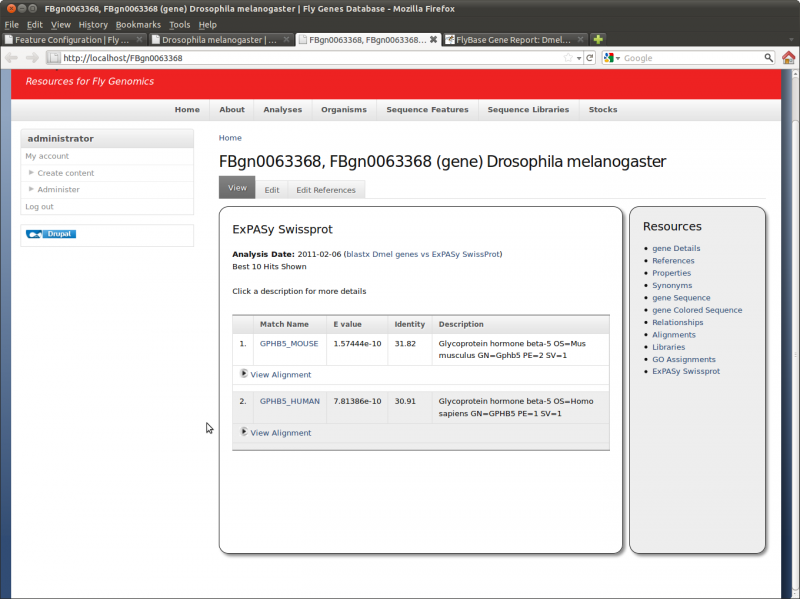Open the GPHB5_HUMAN match link
Viewport: 800px width, 599px height.
click(290, 401)
